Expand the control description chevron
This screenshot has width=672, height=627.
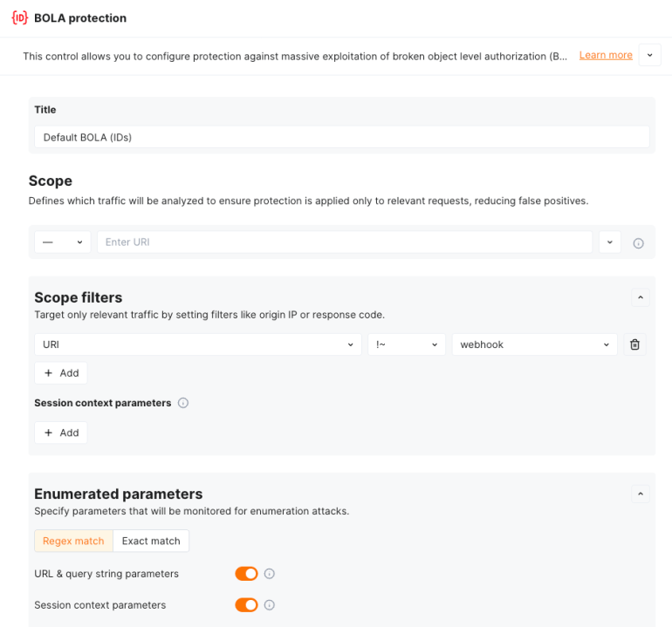(649, 55)
